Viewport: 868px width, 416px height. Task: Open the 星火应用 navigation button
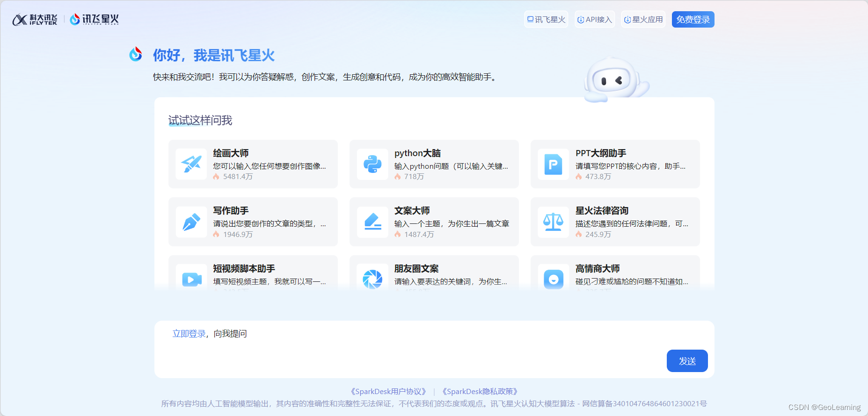tap(643, 20)
